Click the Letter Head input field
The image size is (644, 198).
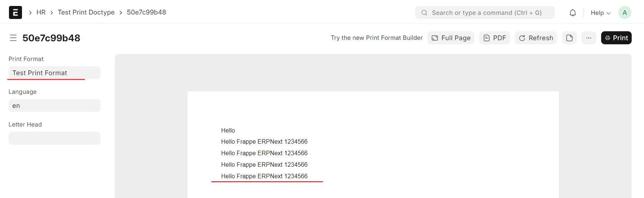point(54,138)
